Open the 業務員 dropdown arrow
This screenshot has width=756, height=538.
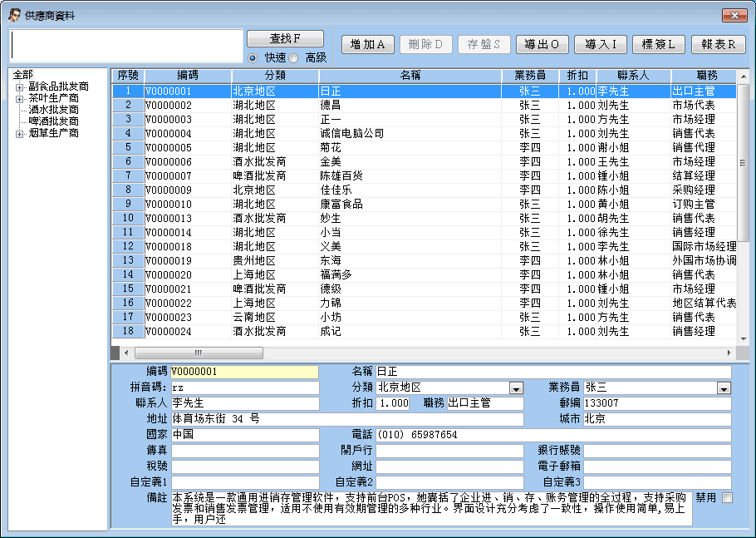click(x=724, y=388)
